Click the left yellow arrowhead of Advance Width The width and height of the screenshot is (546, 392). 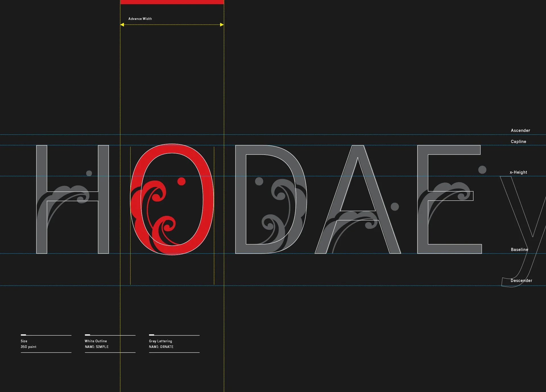[122, 25]
